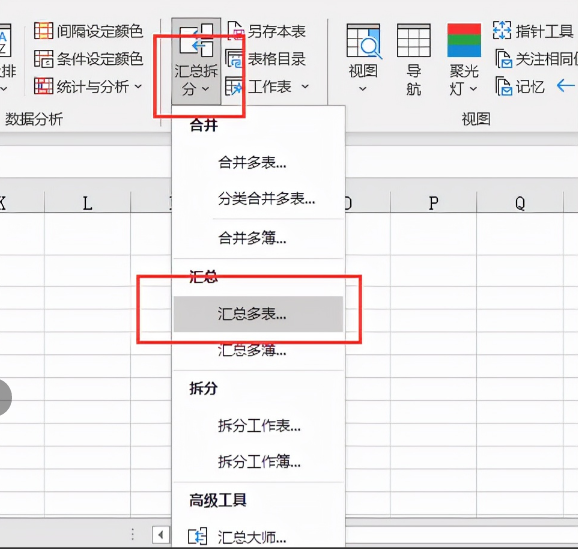Expand the 统计与分析 dropdown arrow

[x=138, y=87]
